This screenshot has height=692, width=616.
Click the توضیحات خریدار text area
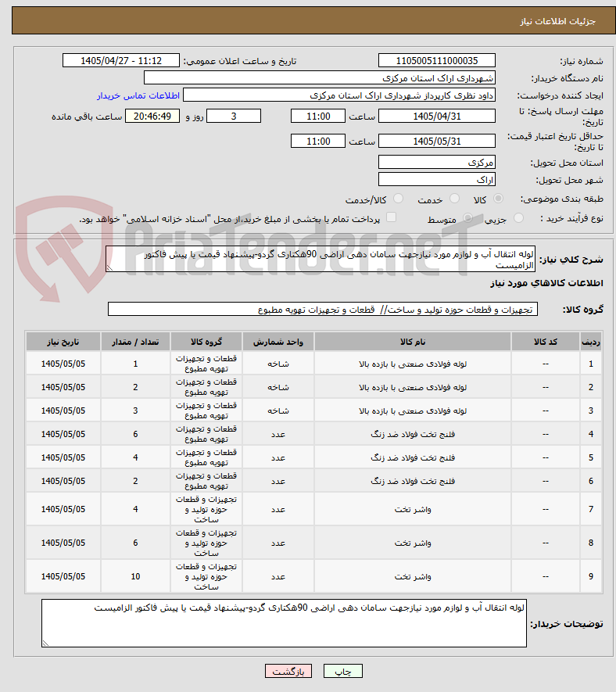(x=285, y=623)
